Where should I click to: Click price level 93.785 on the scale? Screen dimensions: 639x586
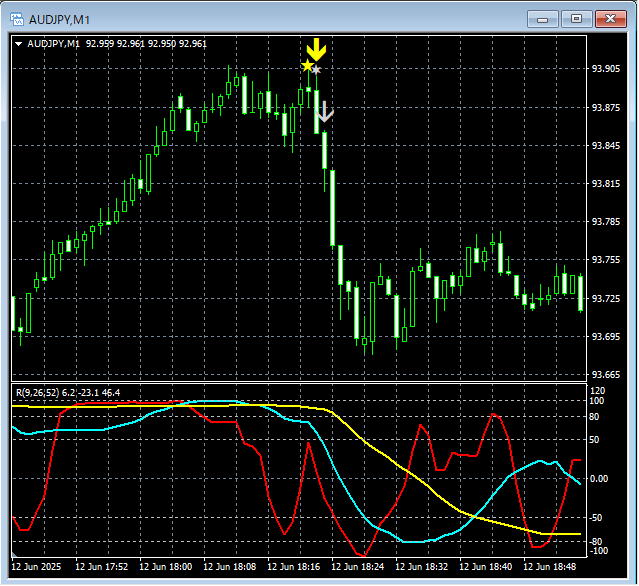[606, 222]
